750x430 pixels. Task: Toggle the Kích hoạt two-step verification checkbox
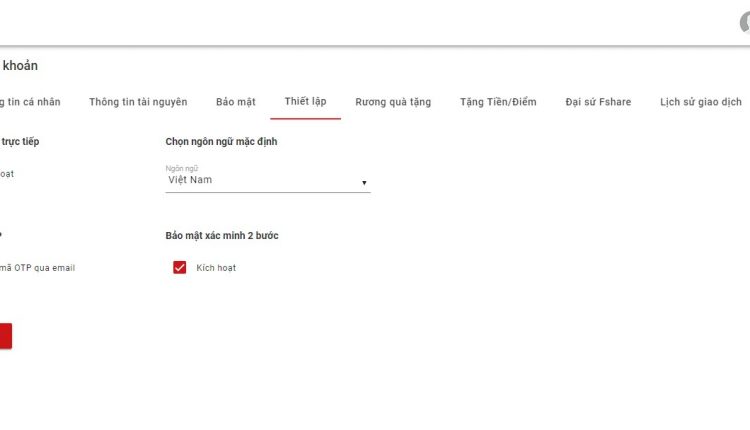(x=179, y=267)
